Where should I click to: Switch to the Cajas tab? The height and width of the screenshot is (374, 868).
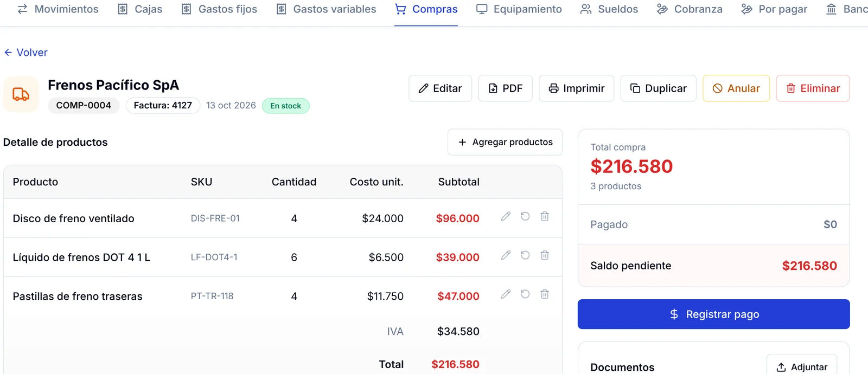click(140, 9)
